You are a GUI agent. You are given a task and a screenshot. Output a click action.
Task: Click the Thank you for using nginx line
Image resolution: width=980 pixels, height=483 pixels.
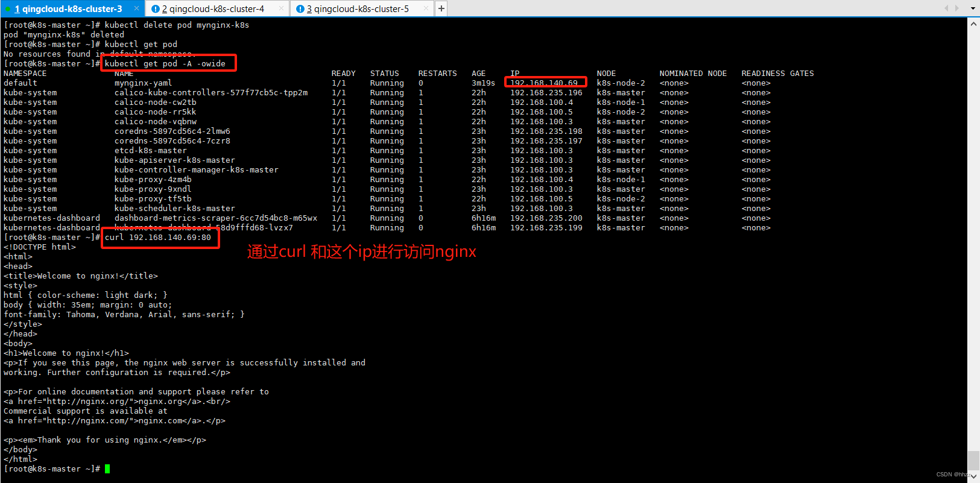pyautogui.click(x=104, y=440)
